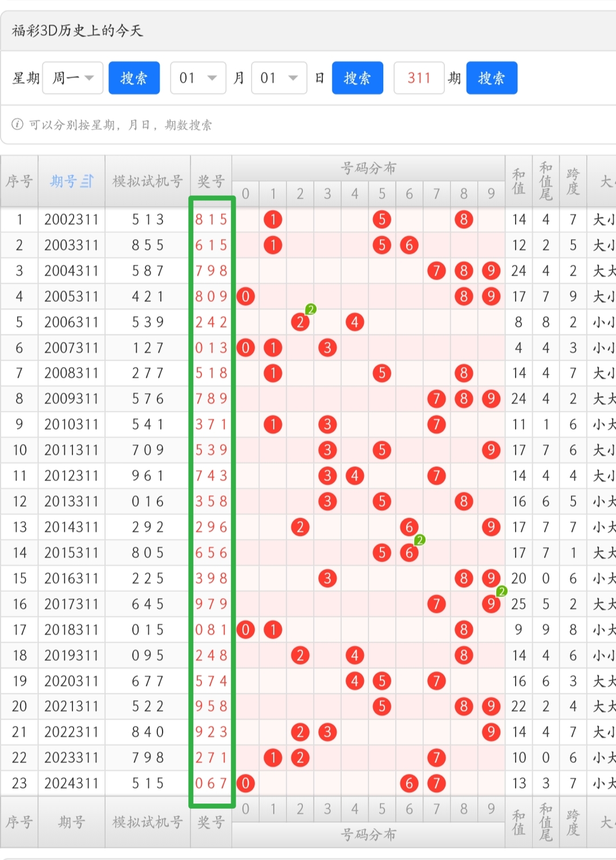Select period number 2017311
The width and height of the screenshot is (616, 860).
click(71, 604)
